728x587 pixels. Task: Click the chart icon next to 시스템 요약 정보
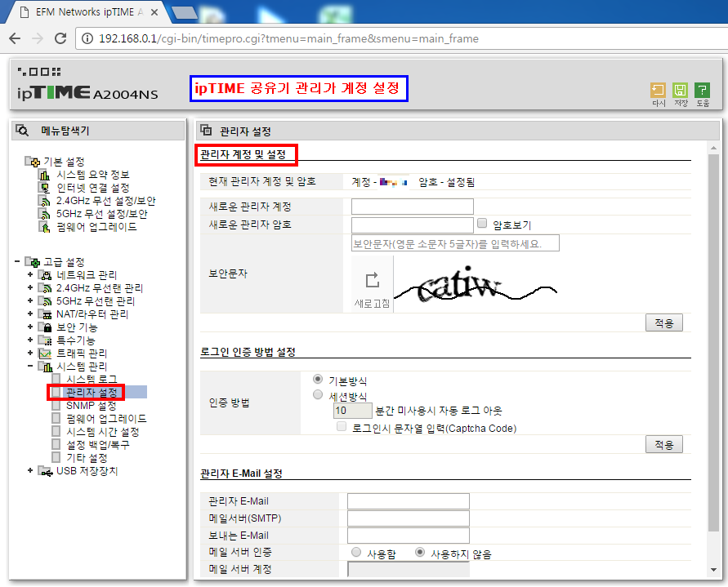point(43,175)
